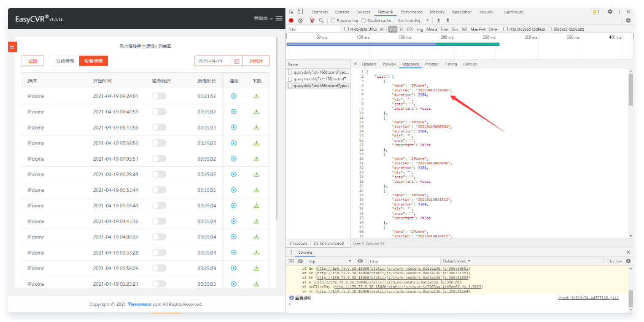Screen dimensions: 644x322
Task: Open the Default levels dropdown
Action: click(456, 261)
